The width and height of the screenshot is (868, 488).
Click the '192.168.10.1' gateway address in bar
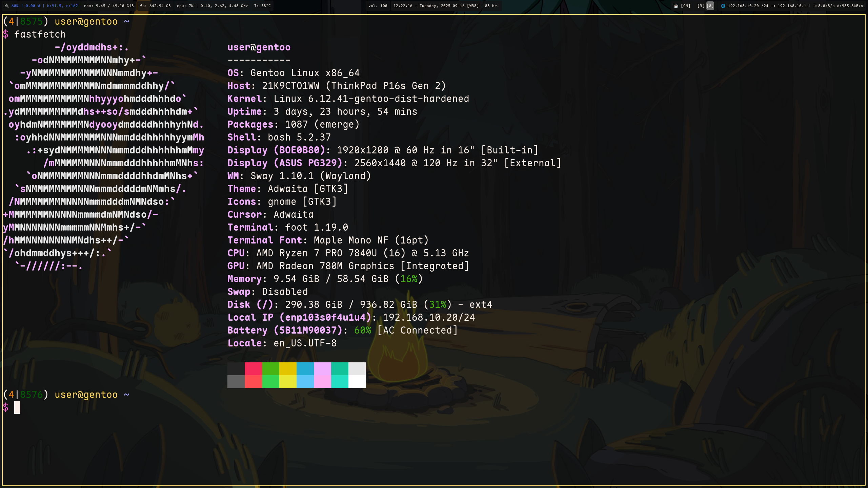792,6
